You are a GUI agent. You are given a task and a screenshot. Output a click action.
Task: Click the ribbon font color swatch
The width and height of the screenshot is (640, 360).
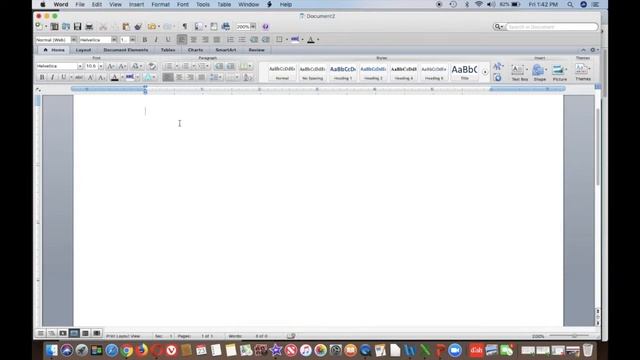pyautogui.click(x=115, y=77)
